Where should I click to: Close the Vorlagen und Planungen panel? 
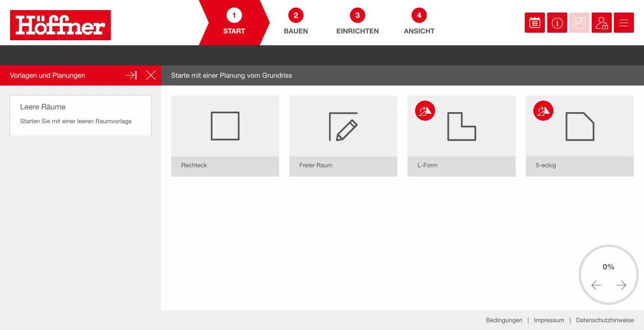coord(151,75)
